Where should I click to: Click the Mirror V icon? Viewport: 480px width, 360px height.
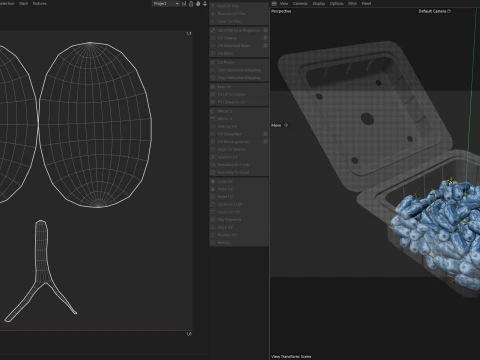point(213,119)
